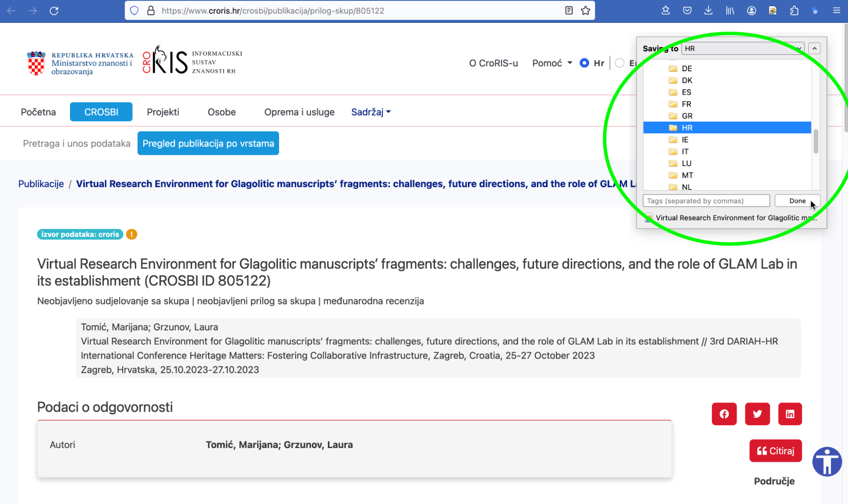
Task: Click the folder list scrollbar thumb
Action: click(x=815, y=142)
